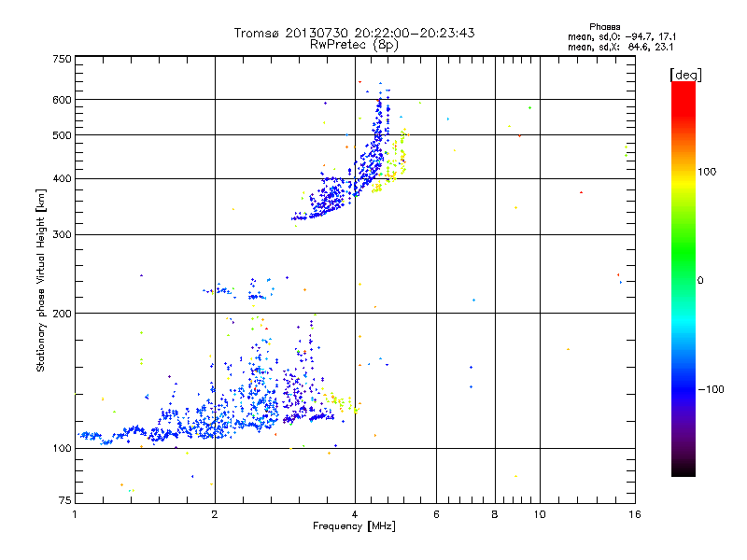The height and width of the screenshot is (560, 747).
Task: Click the 'Phases' heading text
Action: pyautogui.click(x=604, y=27)
